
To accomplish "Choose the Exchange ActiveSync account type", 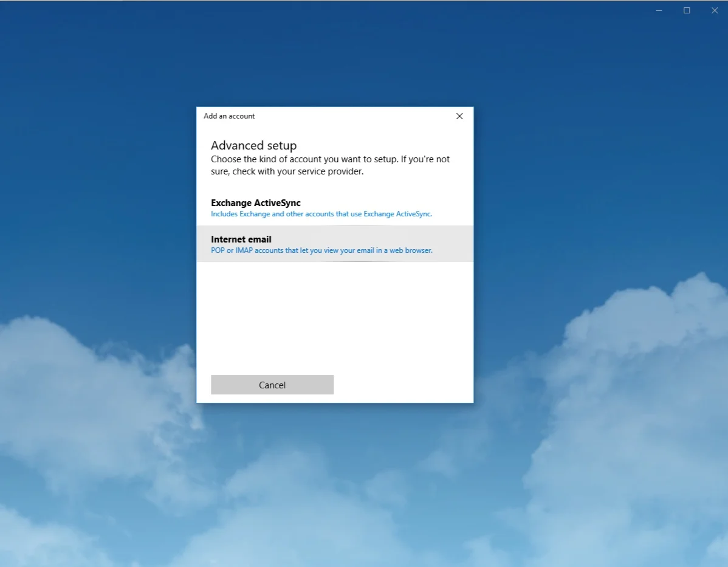I will [335, 208].
